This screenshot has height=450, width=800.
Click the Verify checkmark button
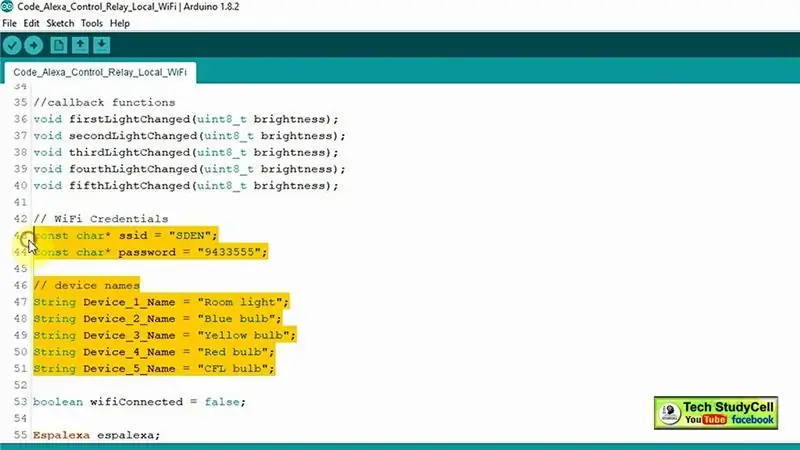pos(12,45)
